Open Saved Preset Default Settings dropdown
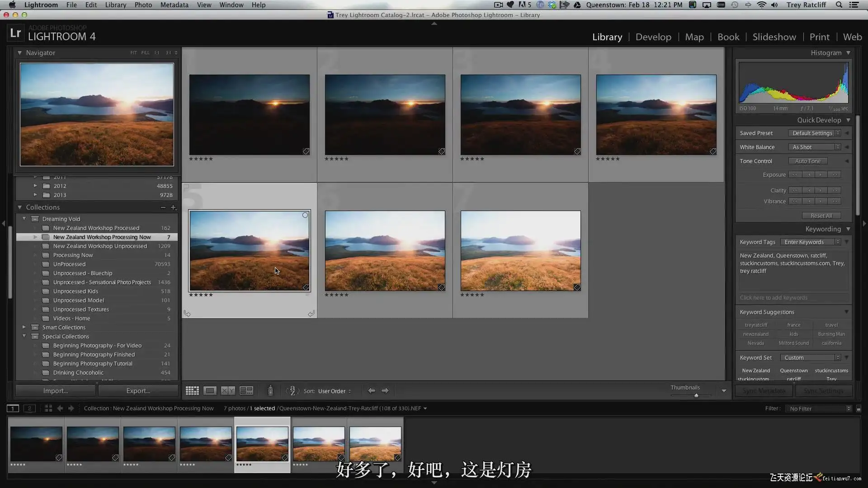This screenshot has height=488, width=868. click(815, 133)
